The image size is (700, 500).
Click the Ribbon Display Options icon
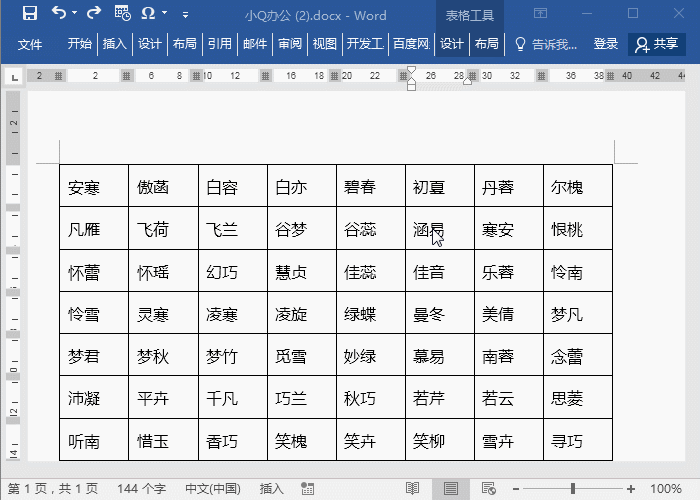click(540, 13)
